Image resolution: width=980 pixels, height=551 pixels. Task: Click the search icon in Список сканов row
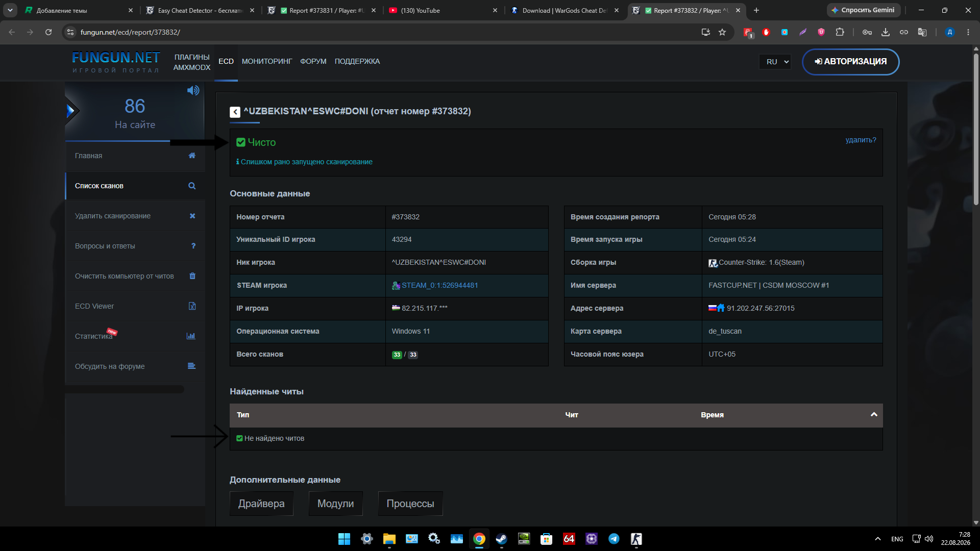192,186
